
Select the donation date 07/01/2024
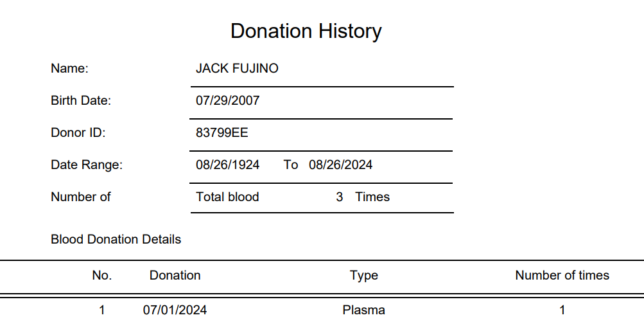(175, 310)
